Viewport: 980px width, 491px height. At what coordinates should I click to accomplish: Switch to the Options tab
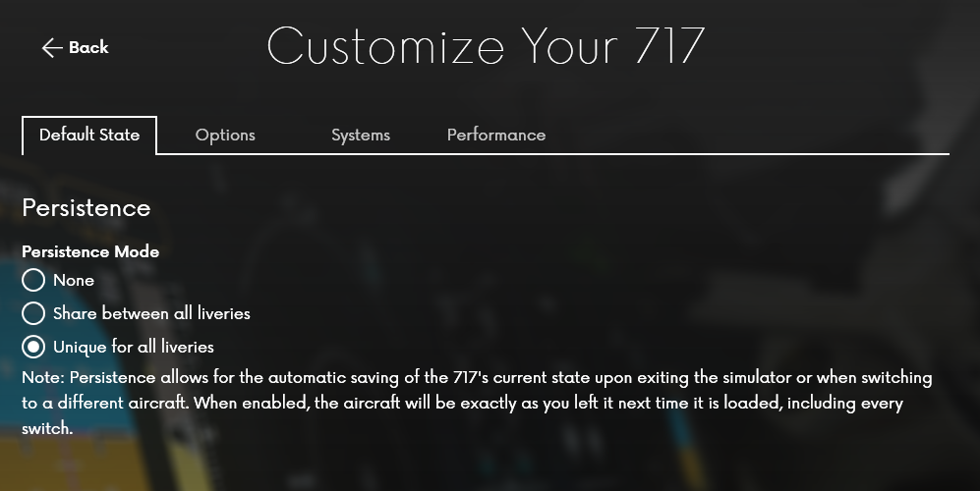(225, 135)
